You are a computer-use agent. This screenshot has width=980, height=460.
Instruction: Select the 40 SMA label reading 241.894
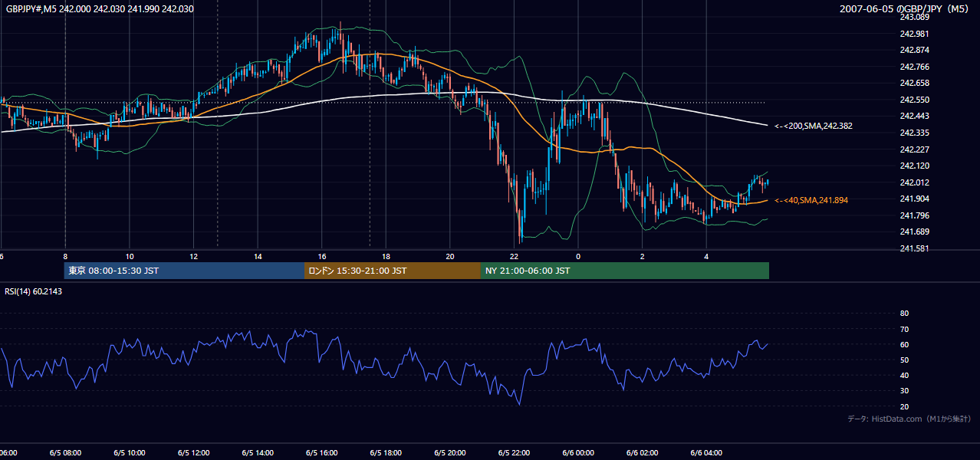pos(811,200)
